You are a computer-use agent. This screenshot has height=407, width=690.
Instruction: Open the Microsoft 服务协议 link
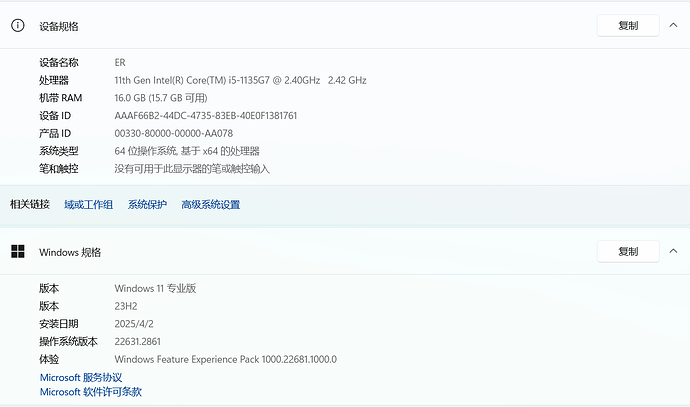(81, 378)
